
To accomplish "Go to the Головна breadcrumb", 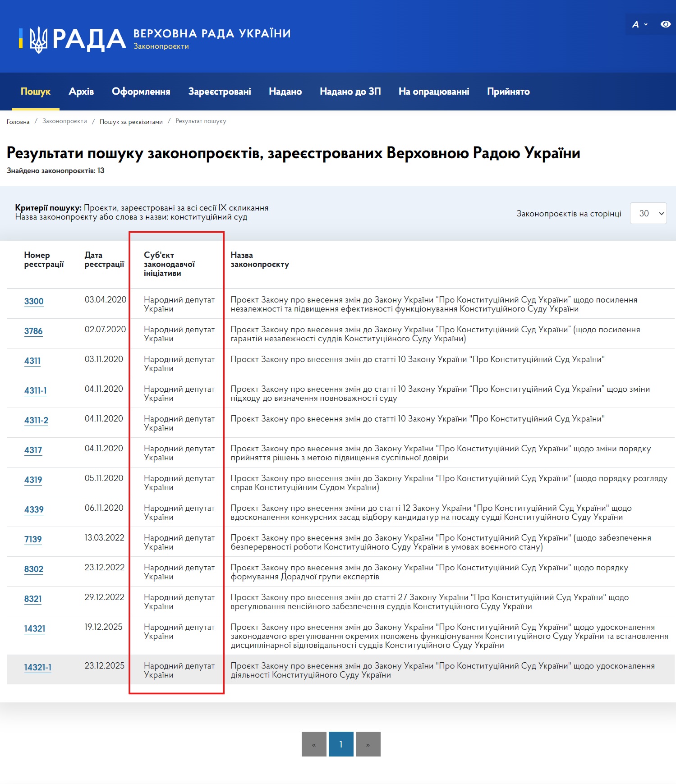I will tap(18, 122).
